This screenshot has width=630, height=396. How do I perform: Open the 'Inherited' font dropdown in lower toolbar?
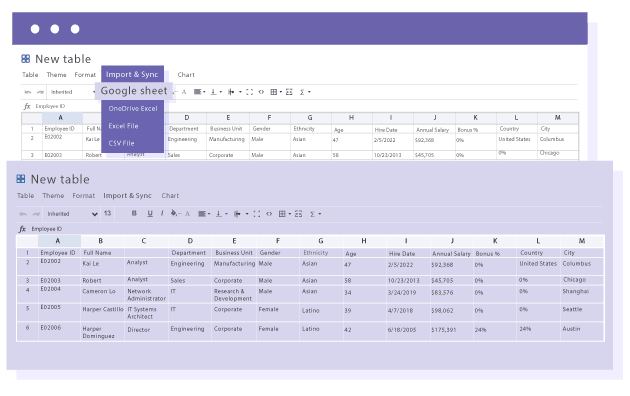tap(72, 214)
